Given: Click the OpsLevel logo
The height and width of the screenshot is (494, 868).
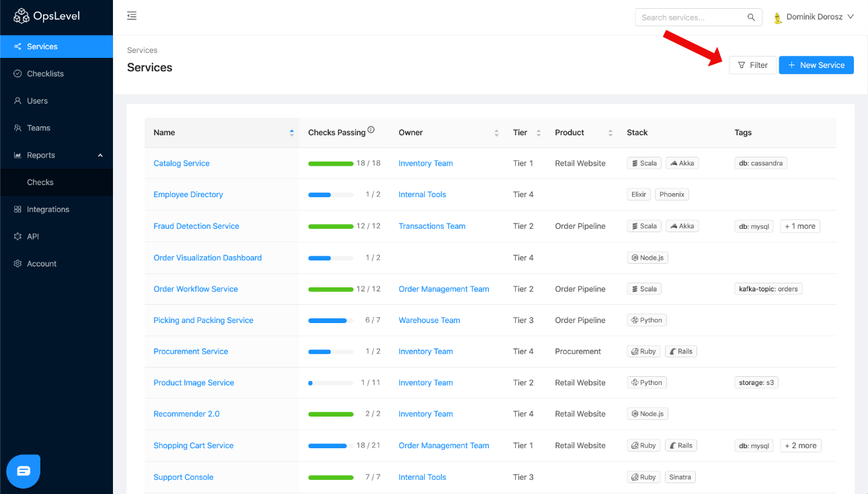Looking at the screenshot, I should coord(46,15).
